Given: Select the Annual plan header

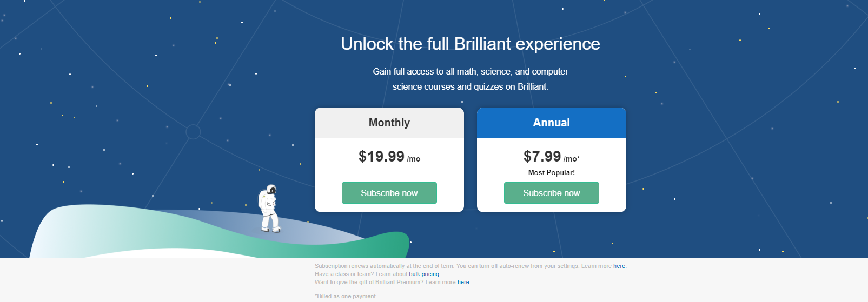Looking at the screenshot, I should click(x=551, y=123).
